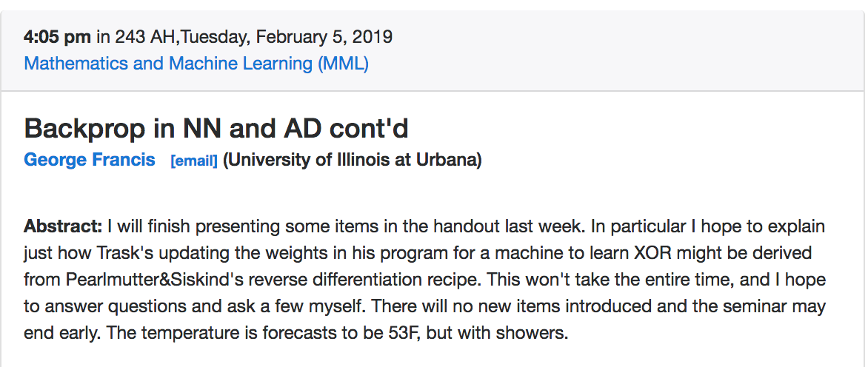
Task: Click the bold "Abstract:" label
Action: [63, 226]
